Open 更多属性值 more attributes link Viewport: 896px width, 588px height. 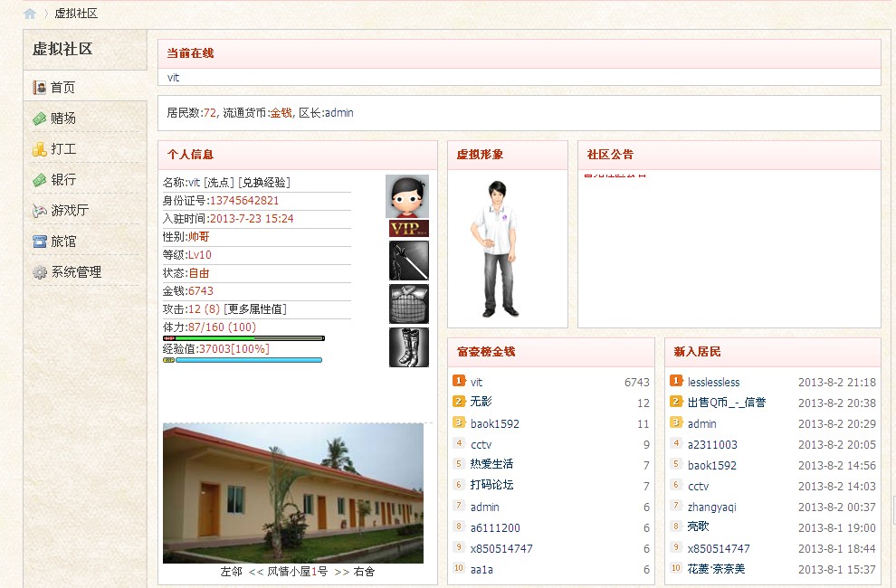point(255,309)
